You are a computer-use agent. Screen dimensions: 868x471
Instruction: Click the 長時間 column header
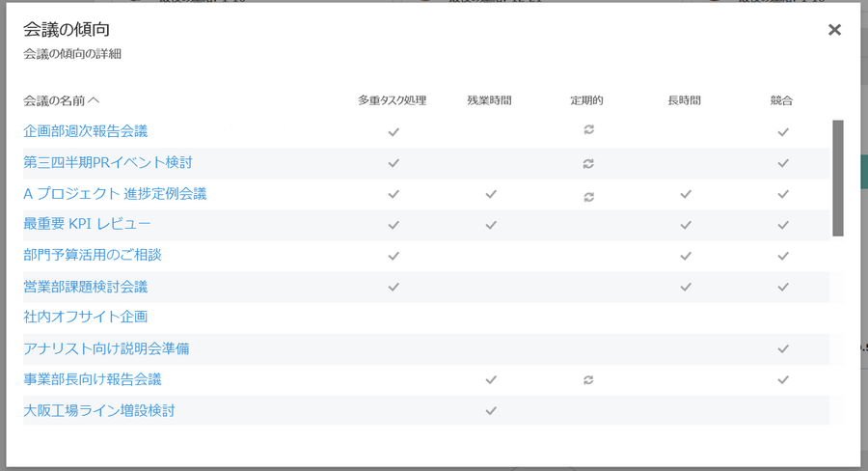pos(684,99)
